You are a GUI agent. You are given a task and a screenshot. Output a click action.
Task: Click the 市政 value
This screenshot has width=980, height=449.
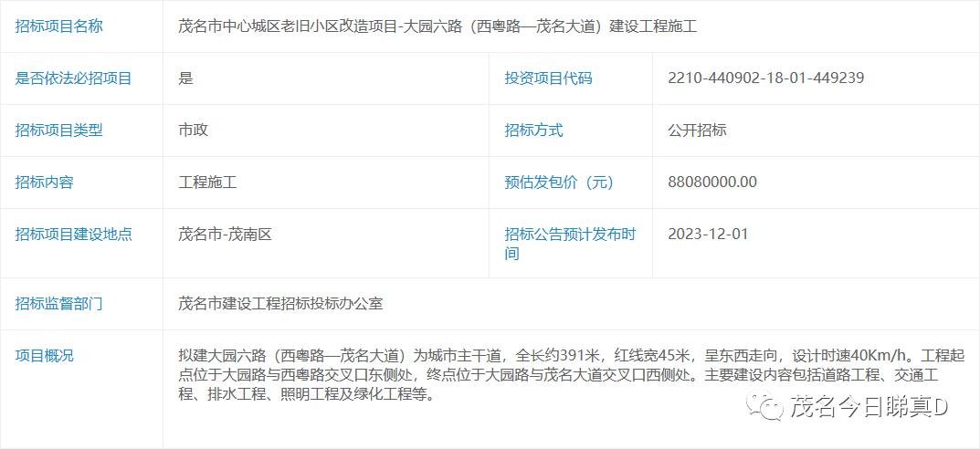[193, 131]
